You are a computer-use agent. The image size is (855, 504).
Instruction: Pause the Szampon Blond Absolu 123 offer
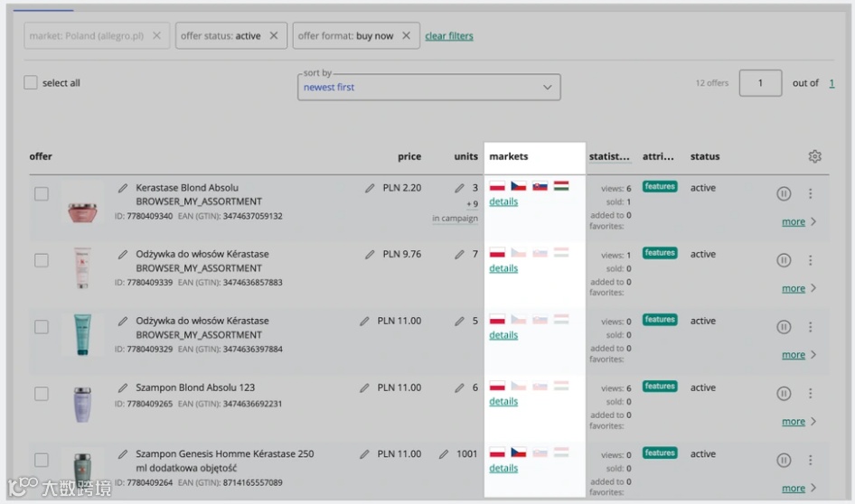784,394
